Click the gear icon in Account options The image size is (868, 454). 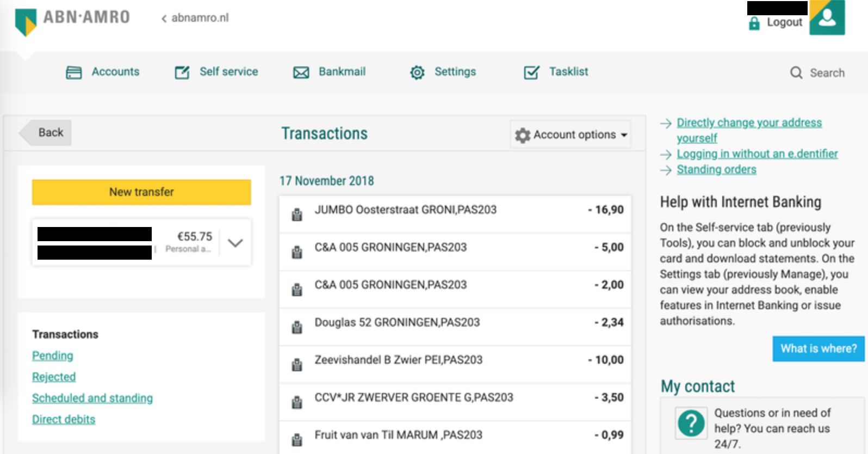click(523, 135)
